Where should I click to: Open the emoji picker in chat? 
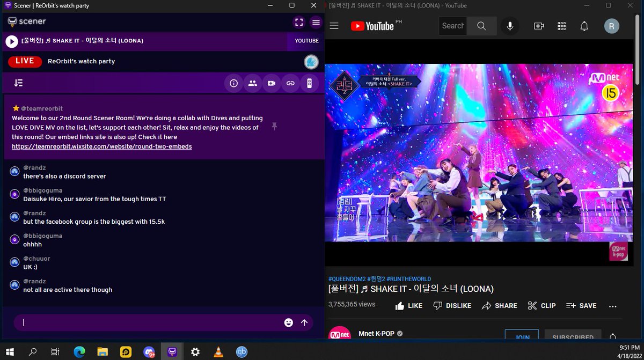click(x=289, y=322)
